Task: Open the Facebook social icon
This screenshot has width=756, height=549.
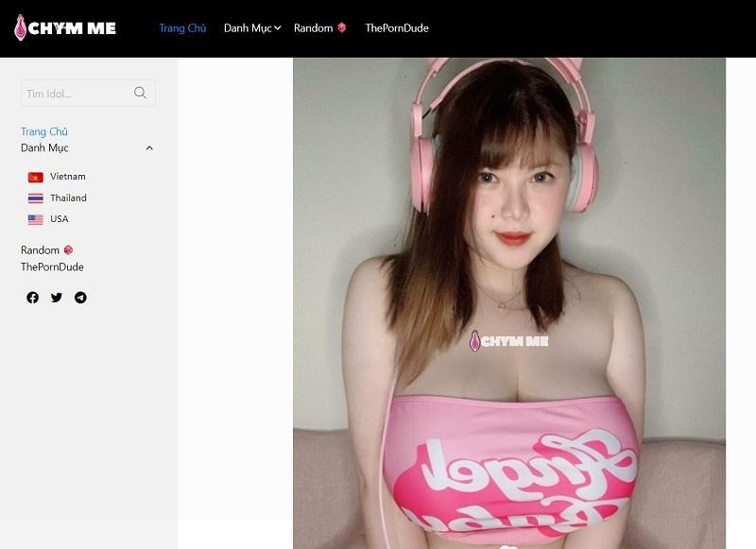Action: pos(33,298)
